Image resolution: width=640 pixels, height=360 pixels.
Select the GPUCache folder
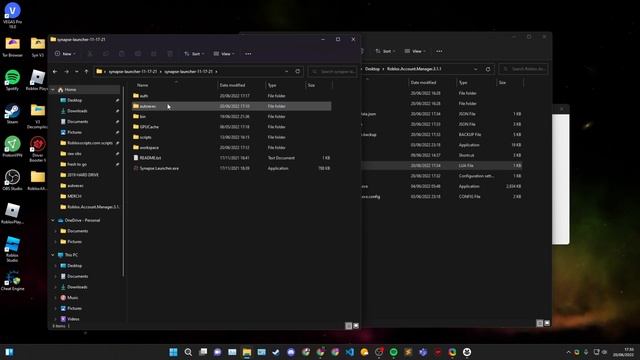[231, 127]
